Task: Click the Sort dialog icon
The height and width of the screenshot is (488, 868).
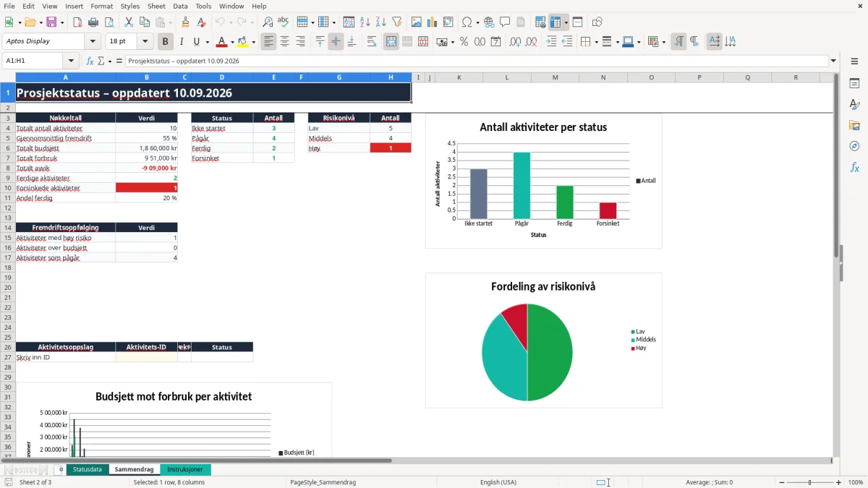Action: [349, 22]
